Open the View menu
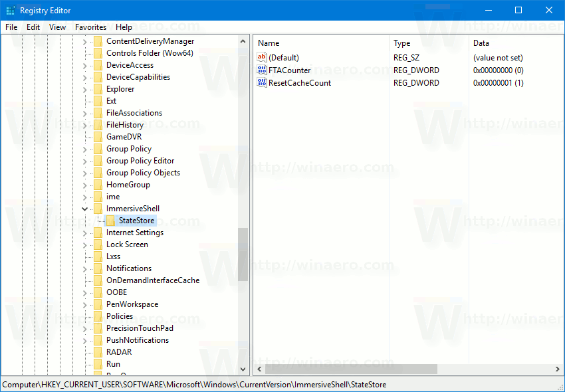The height and width of the screenshot is (392, 565). [57, 27]
